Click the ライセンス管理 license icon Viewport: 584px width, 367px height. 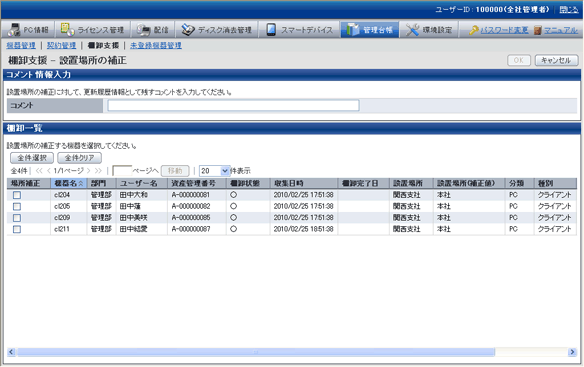67,29
